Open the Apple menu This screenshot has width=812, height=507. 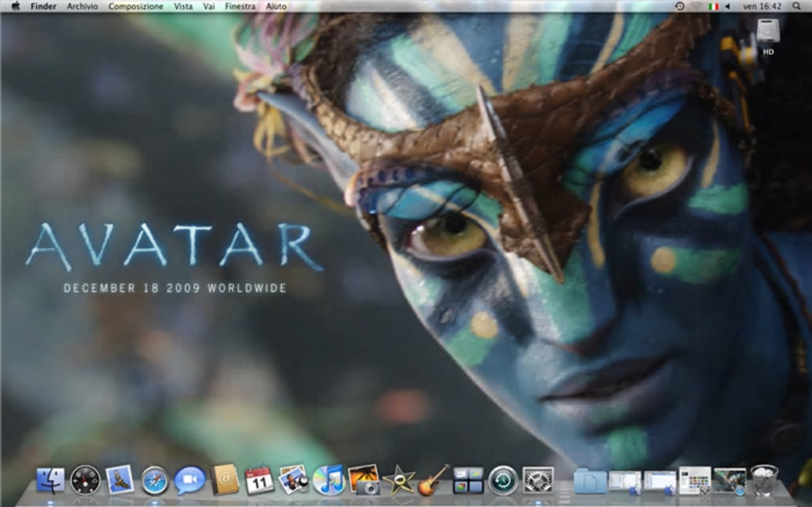point(16,6)
